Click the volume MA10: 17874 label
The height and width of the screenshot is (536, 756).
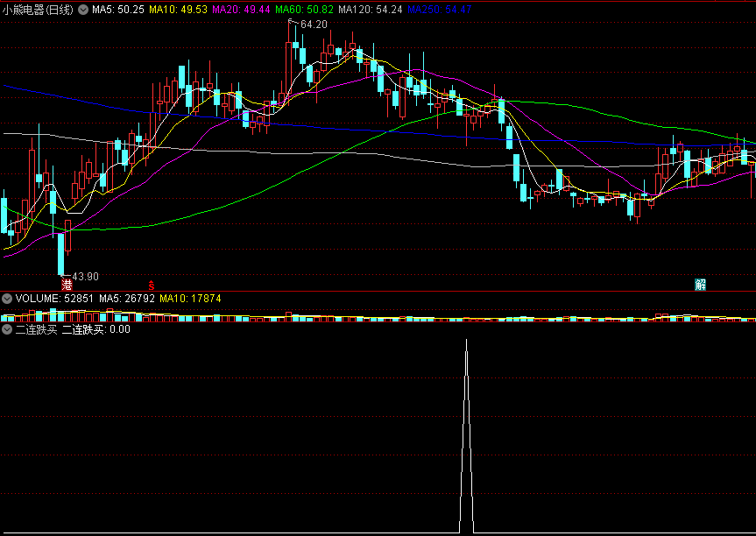pyautogui.click(x=190, y=299)
